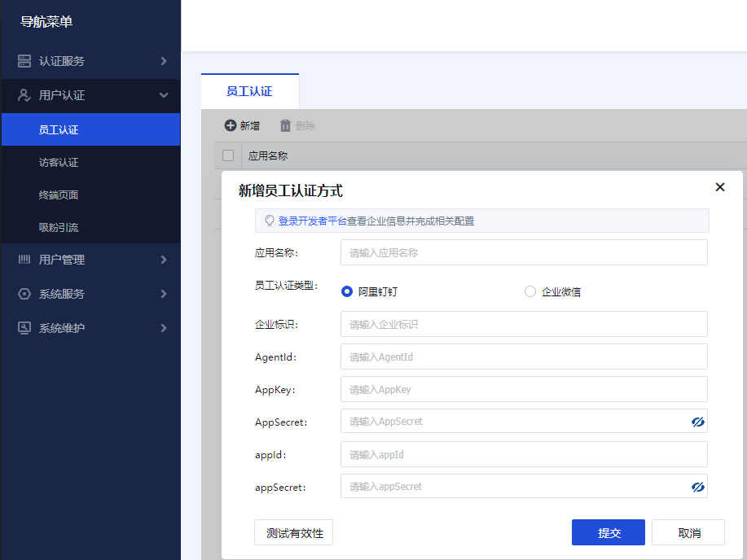Expand the 认证服务 menu chevron
747x560 pixels.
pos(164,61)
